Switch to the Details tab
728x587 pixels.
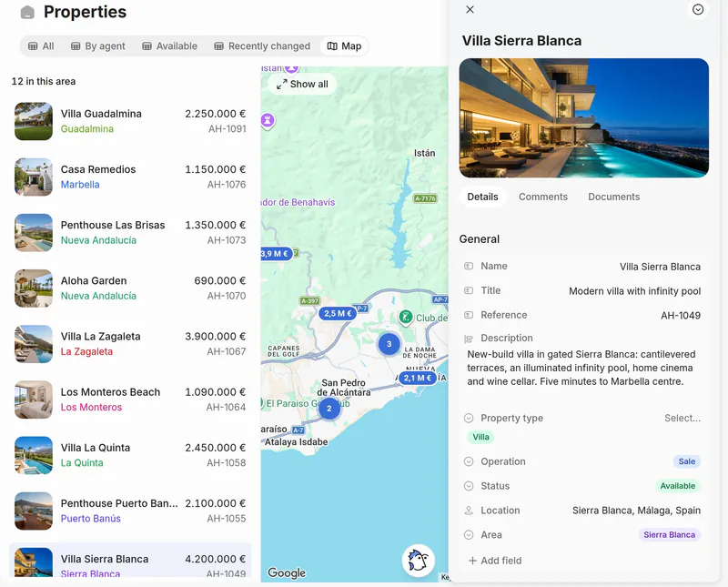pyautogui.click(x=482, y=197)
